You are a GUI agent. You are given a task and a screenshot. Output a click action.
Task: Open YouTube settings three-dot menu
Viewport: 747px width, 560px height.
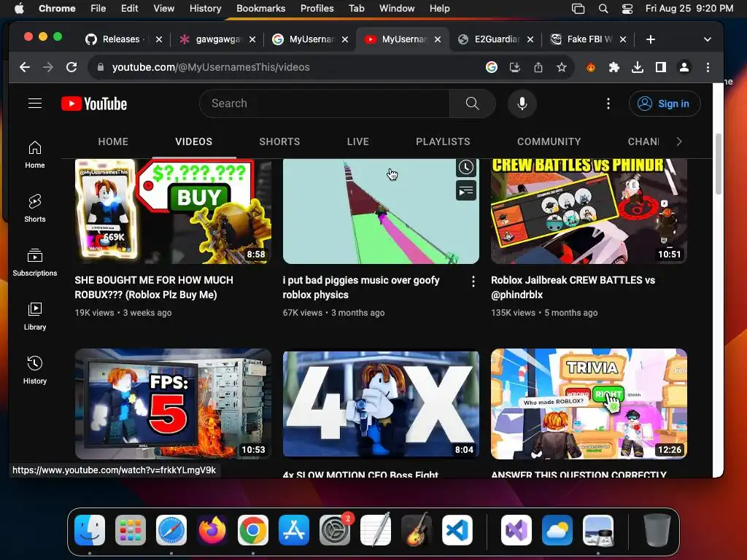click(x=608, y=104)
